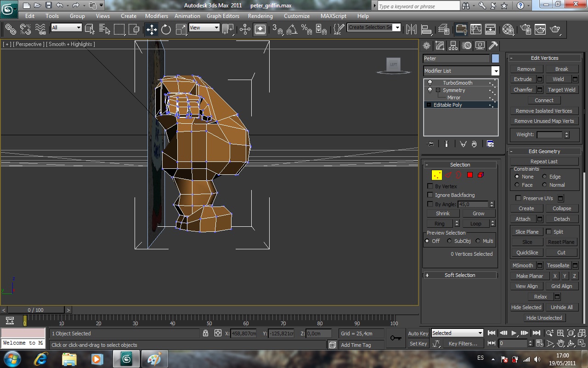Image resolution: width=588 pixels, height=368 pixels.
Task: Click the Utilities hammer panel icon
Action: coord(493,46)
